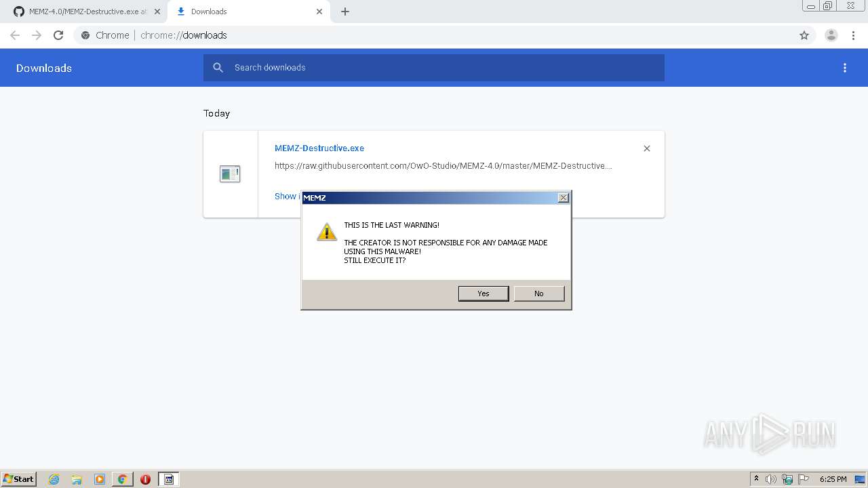Open the Downloads page three-dot menu
This screenshot has width=868, height=488.
[845, 68]
